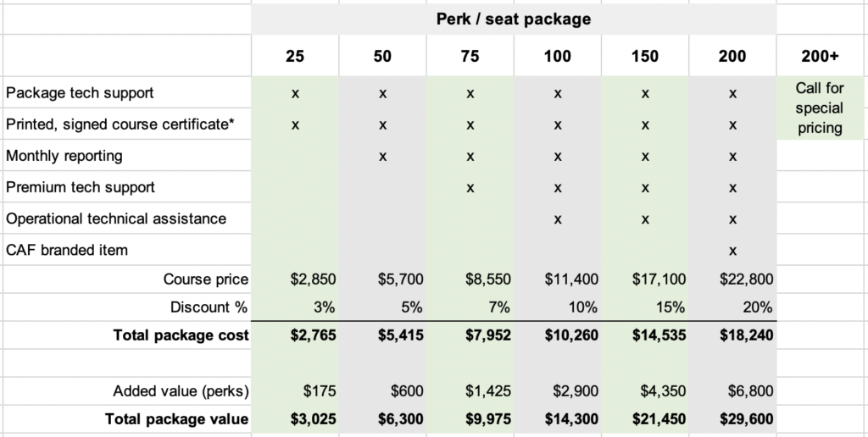The image size is (868, 437).
Task: Select the 200+ column header cell
Action: click(x=820, y=56)
